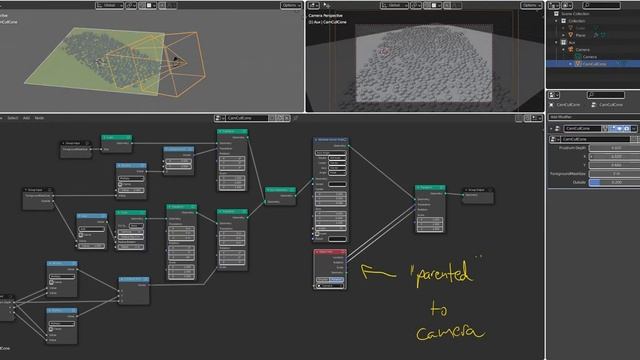This screenshot has width=640, height=360.
Task: Click CamCullCone mesh icon in Outliner
Action: coord(578,64)
